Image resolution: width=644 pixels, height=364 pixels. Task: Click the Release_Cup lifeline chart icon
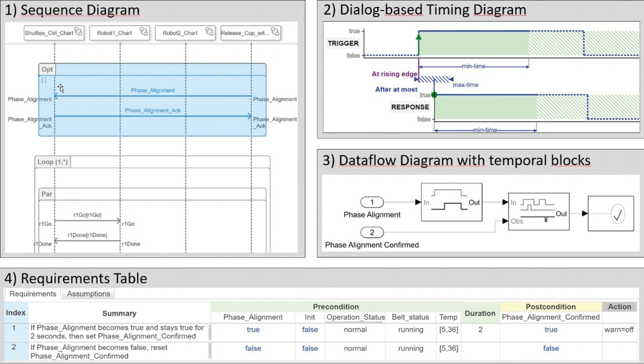(x=275, y=32)
